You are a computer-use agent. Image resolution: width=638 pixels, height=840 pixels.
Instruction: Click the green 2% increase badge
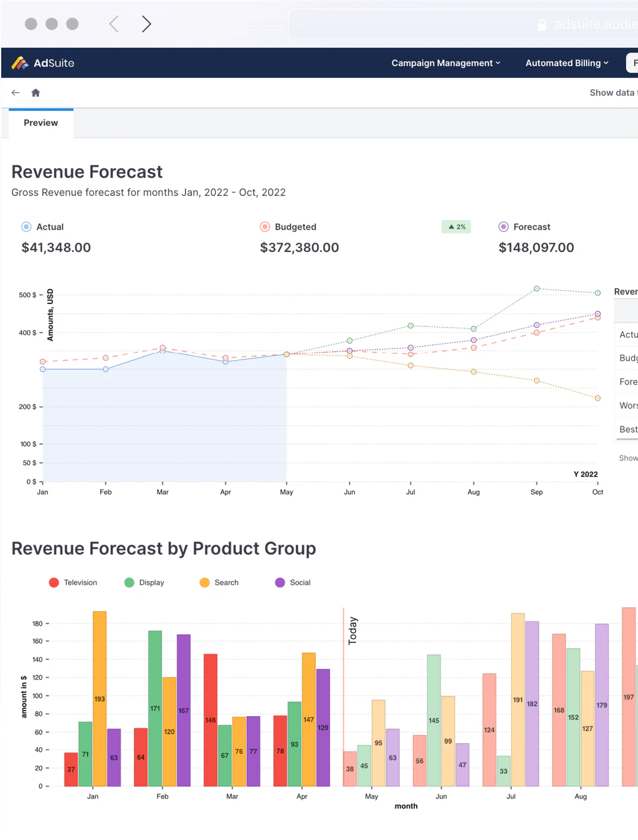(x=456, y=227)
